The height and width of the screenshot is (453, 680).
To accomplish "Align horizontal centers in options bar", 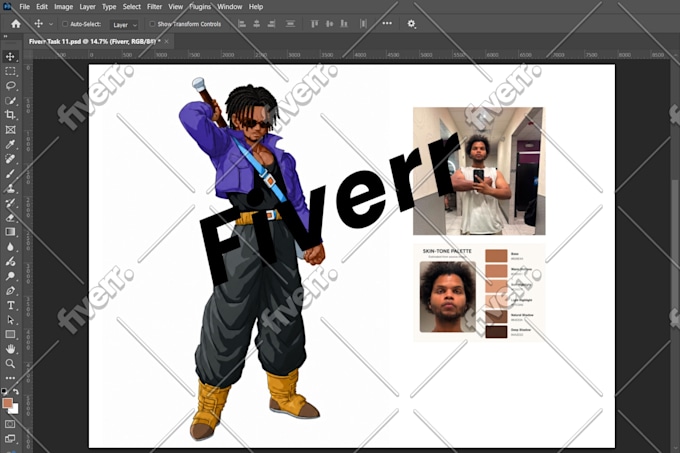I will click(x=257, y=24).
